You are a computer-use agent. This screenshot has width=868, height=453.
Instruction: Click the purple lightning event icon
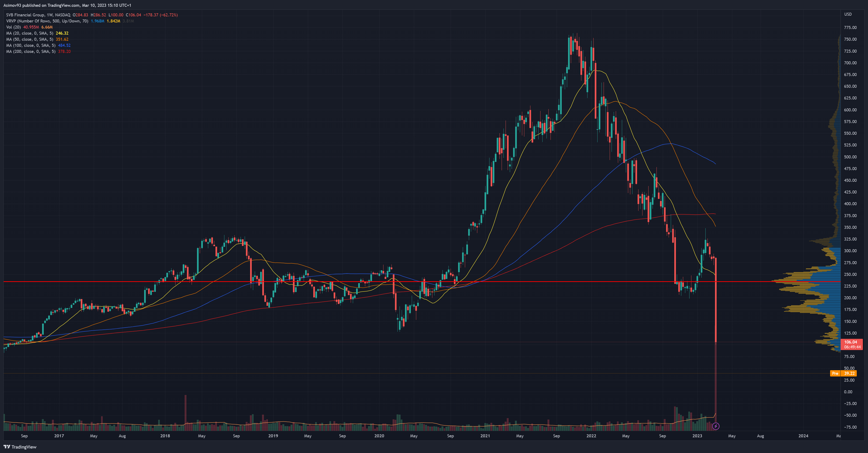[716, 426]
